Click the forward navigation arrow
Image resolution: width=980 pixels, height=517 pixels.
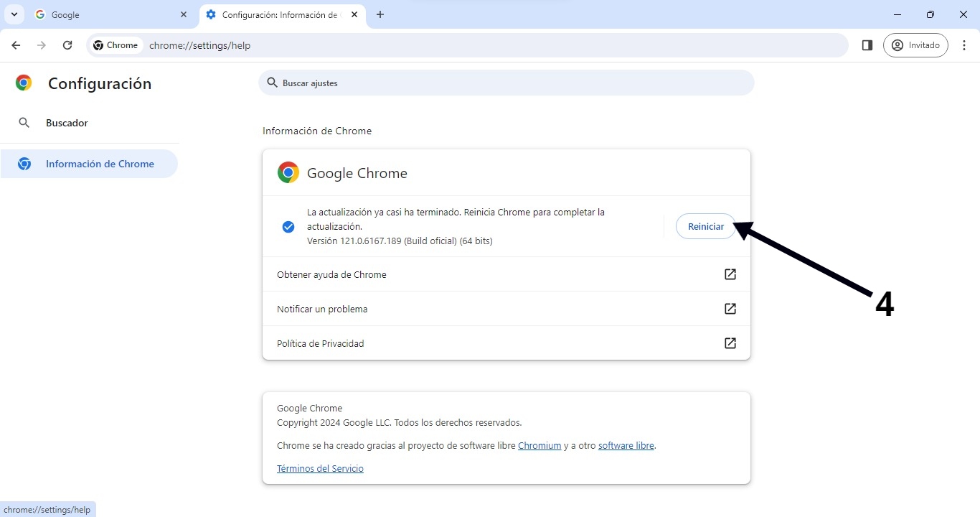click(x=42, y=45)
